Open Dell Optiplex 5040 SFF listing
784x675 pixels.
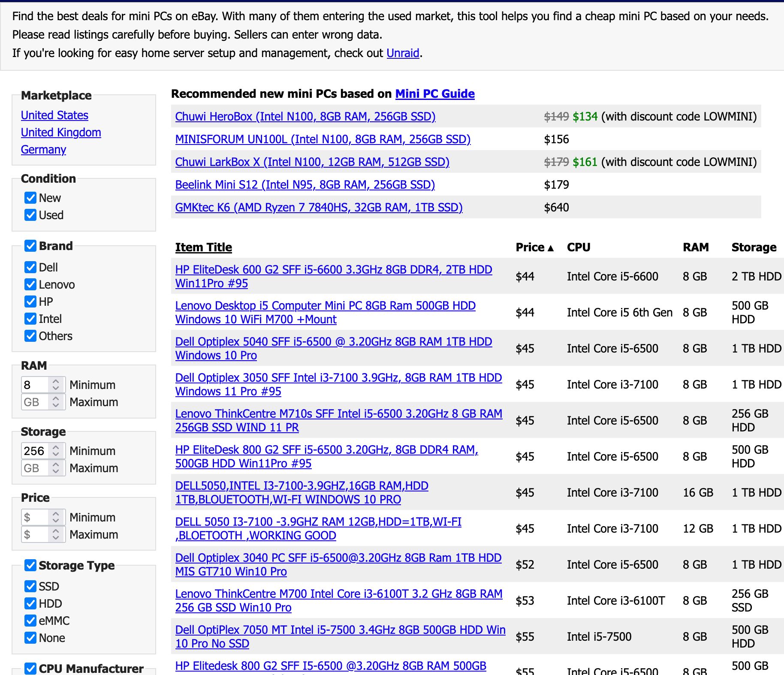(x=334, y=348)
